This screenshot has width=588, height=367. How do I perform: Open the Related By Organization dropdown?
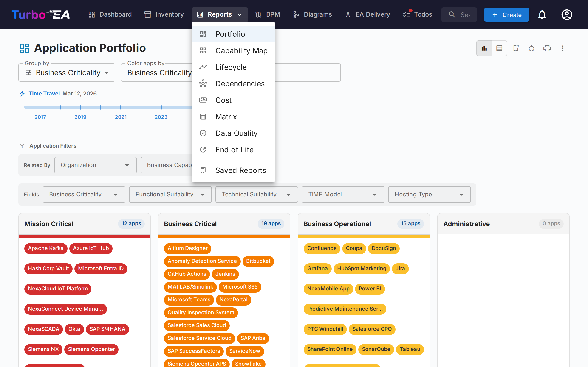[95, 165]
